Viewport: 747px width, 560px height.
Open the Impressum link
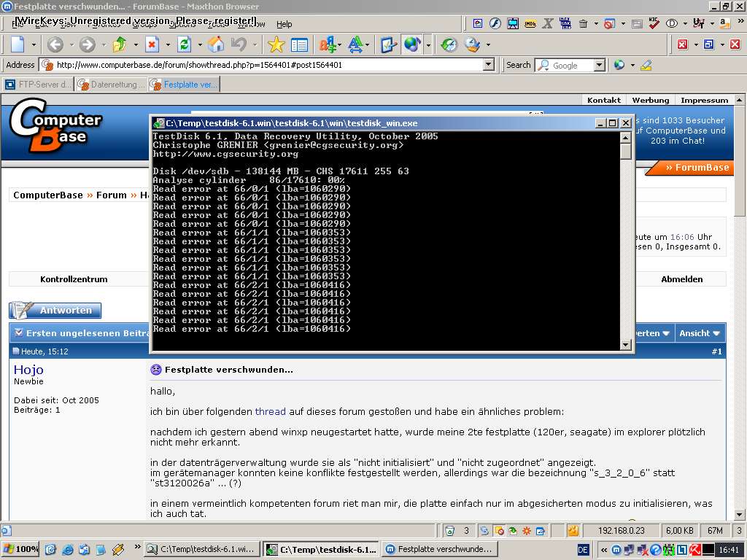(x=704, y=100)
